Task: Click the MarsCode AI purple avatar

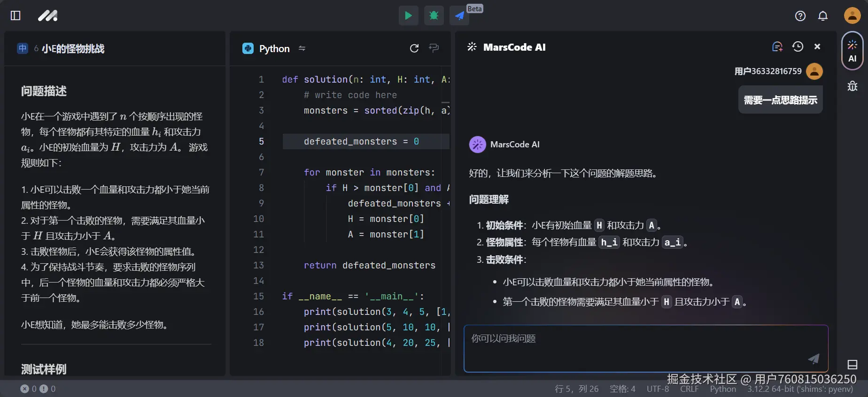Action: (478, 145)
